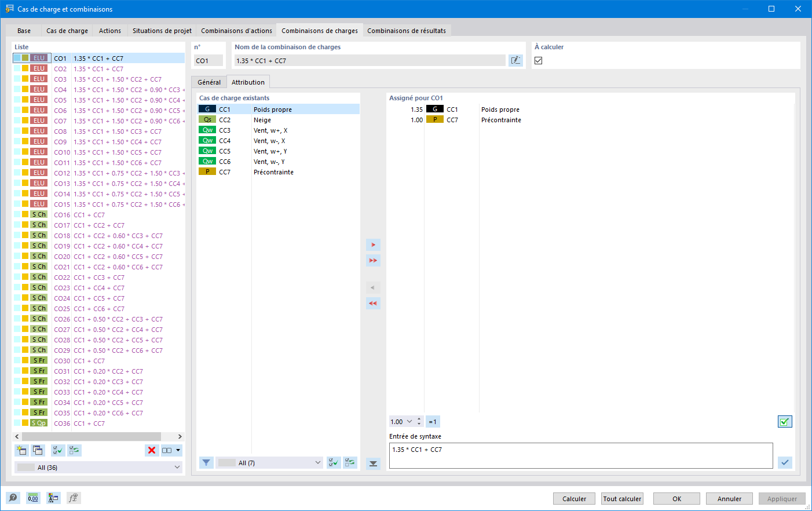Screen dimensions: 812x511
Task: Select assigned CC1 Poids propre row
Action: coord(590,110)
